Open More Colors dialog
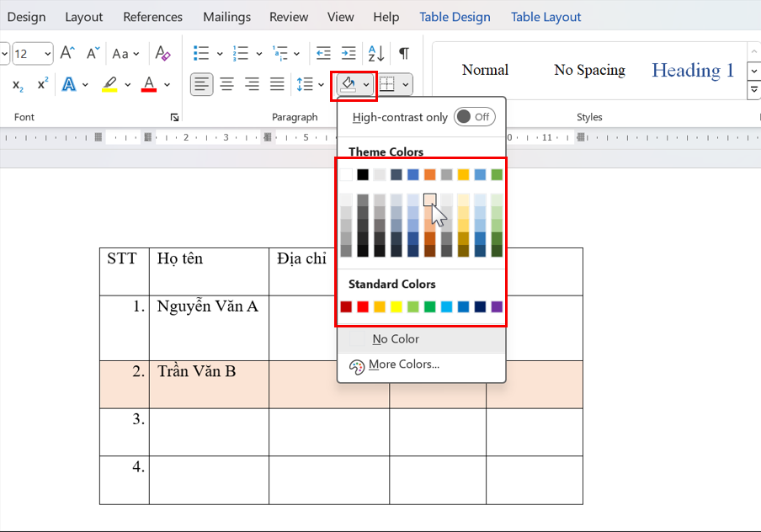Screen dimensions: 761x532 pyautogui.click(x=403, y=364)
